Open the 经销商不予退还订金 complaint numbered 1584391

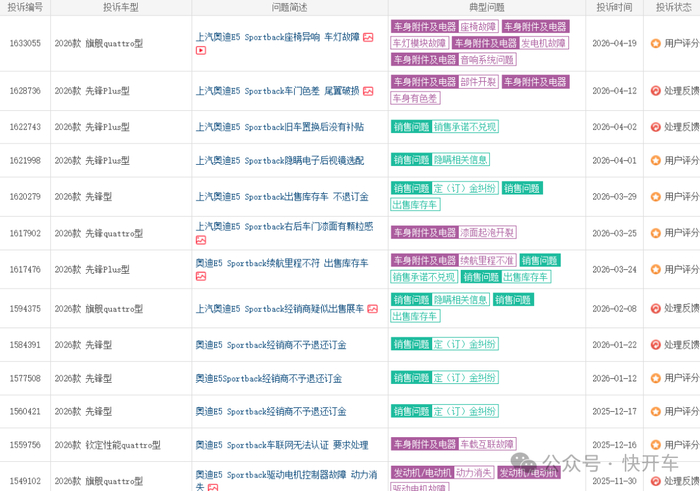pyautogui.click(x=271, y=345)
